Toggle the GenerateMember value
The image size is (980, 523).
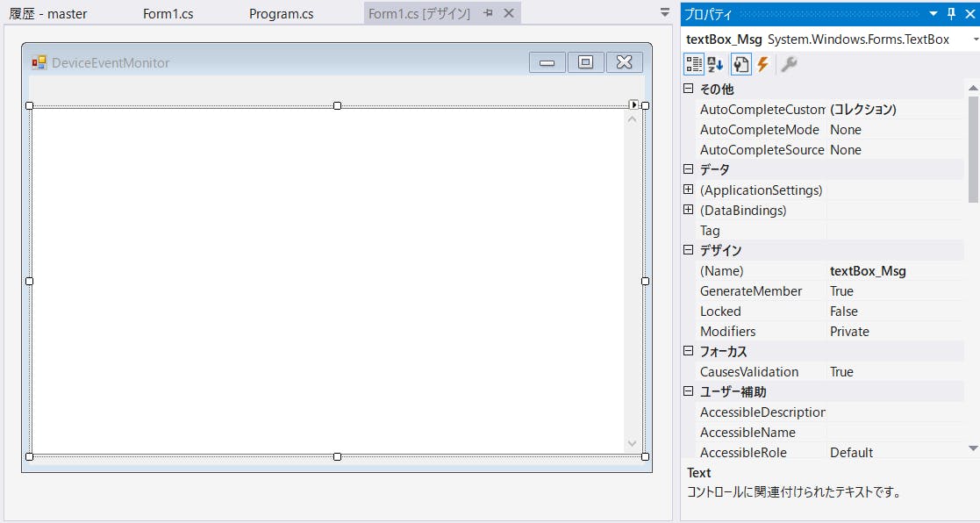pos(877,290)
